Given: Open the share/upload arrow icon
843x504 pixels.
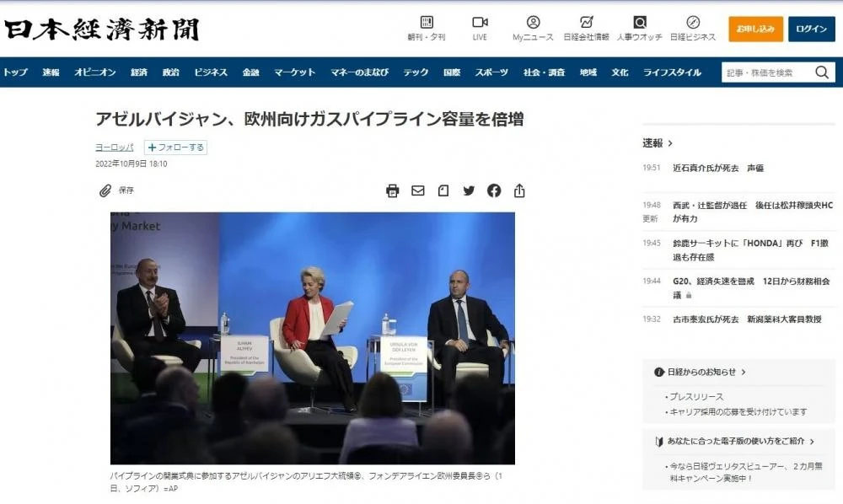Looking at the screenshot, I should [x=519, y=190].
